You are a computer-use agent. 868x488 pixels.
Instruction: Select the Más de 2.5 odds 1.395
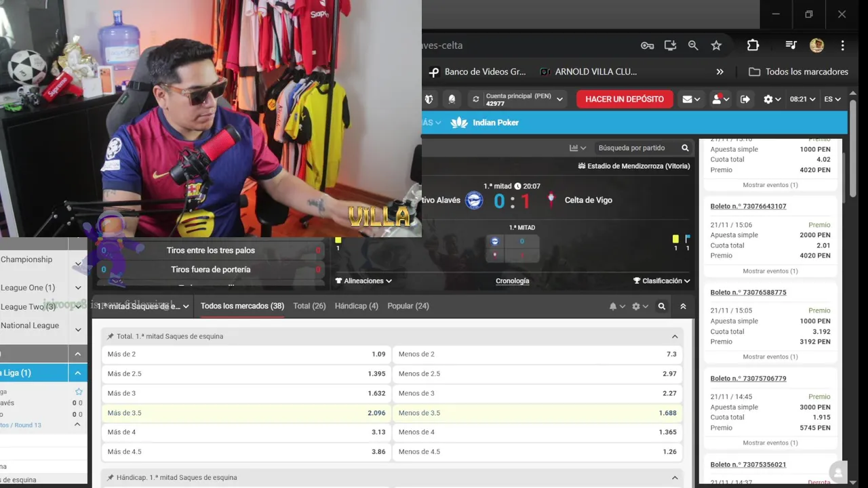(x=246, y=373)
